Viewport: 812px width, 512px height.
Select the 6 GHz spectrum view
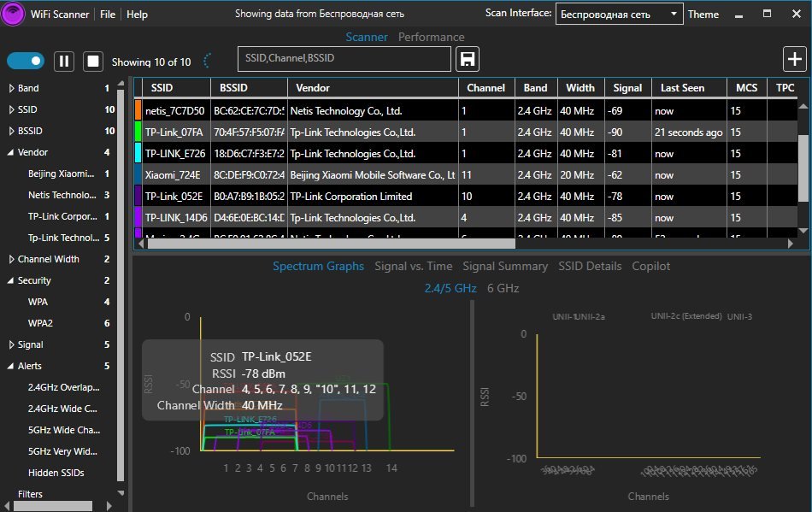(503, 288)
